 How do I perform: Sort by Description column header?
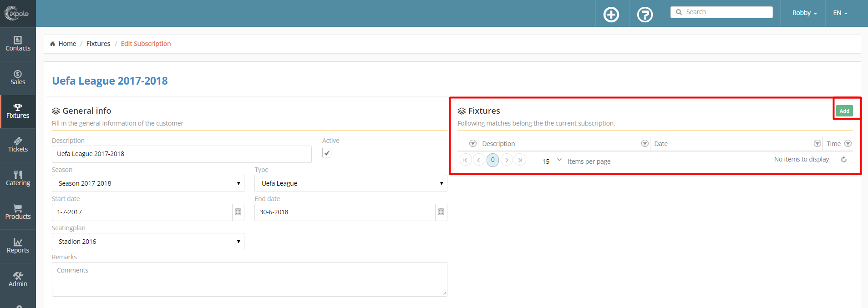click(x=498, y=144)
